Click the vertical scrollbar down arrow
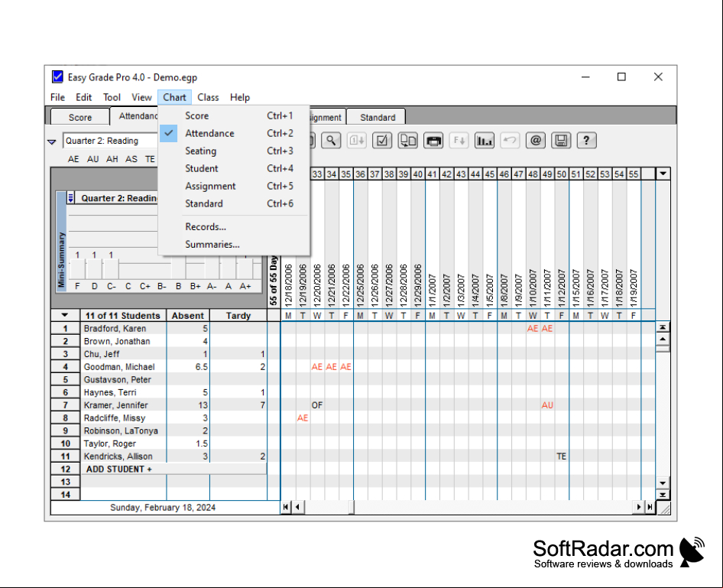Viewport: 723px width, 588px height. (x=663, y=483)
